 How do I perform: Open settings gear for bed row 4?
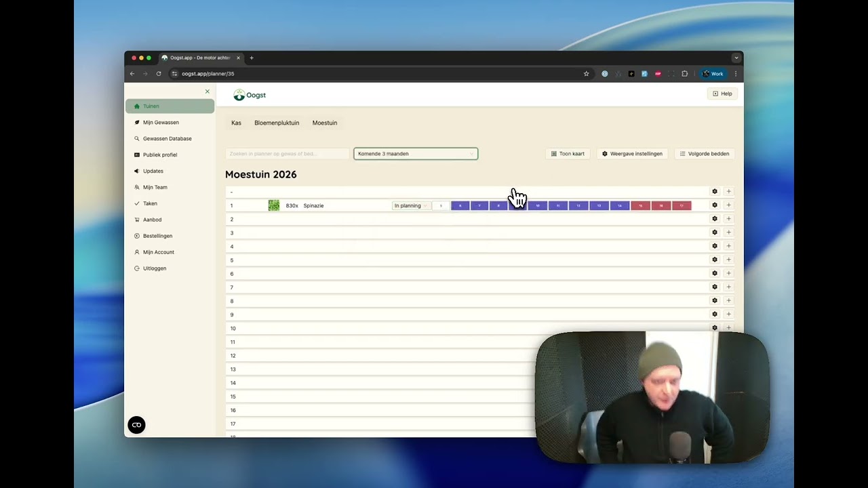(715, 246)
